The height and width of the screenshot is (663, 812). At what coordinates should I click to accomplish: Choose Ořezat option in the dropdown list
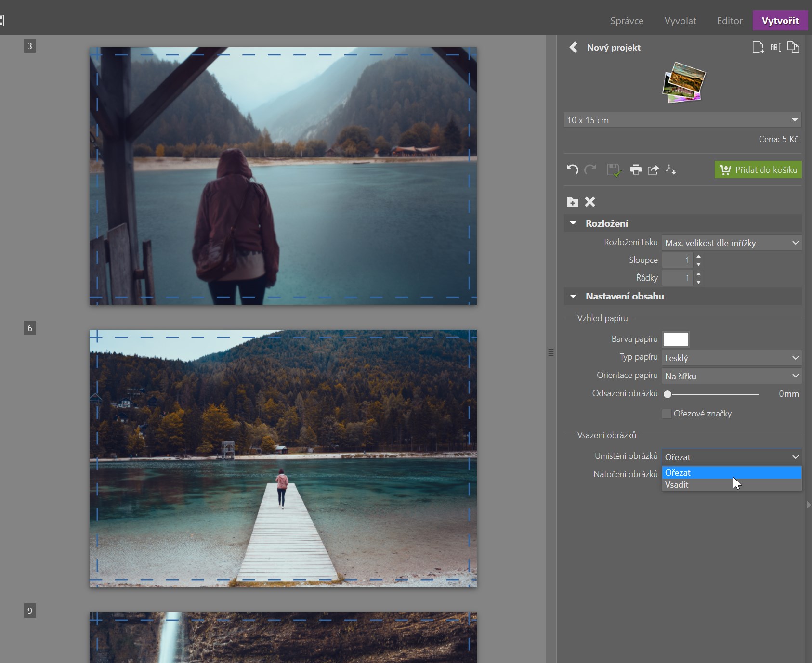[x=732, y=473]
